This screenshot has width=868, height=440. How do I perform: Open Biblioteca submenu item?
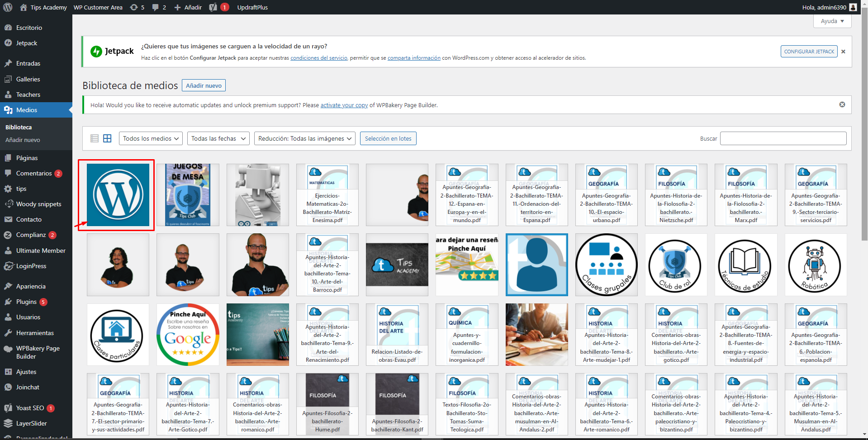19,127
